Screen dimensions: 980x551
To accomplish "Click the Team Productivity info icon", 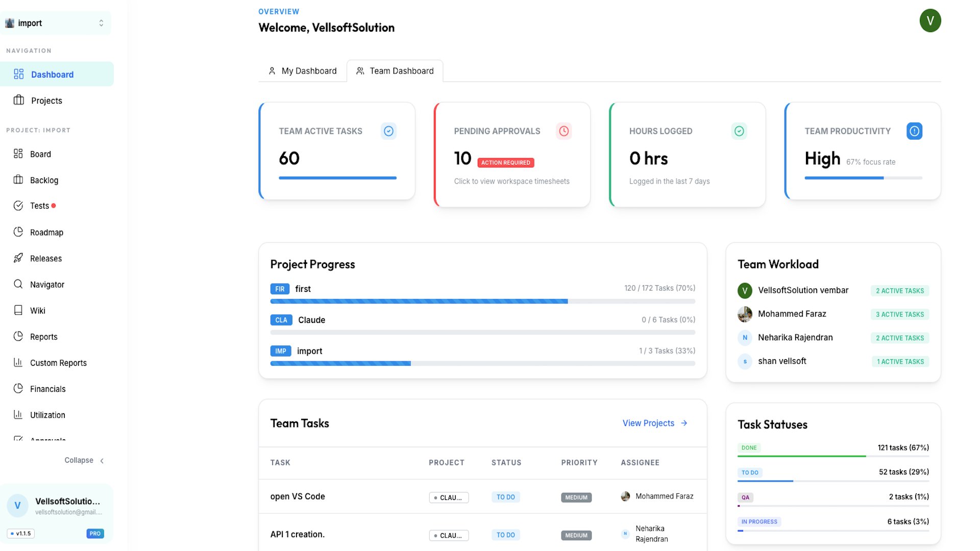I will (x=914, y=131).
